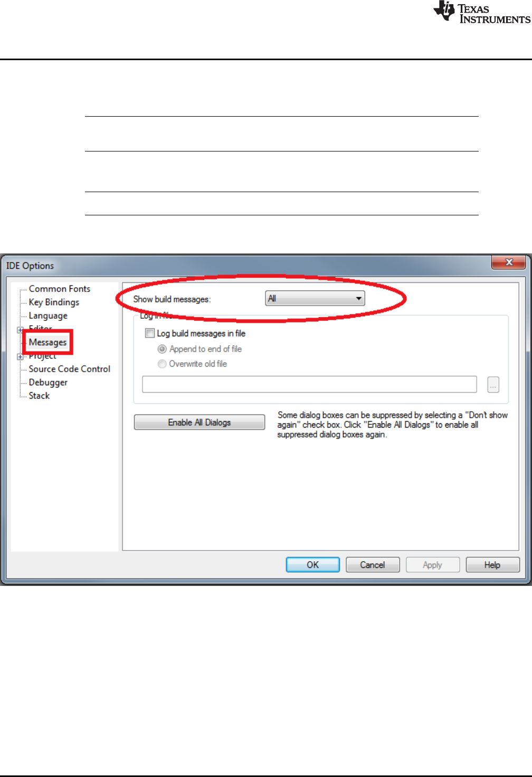This screenshot has height=777, width=532.
Task: Click the Cancel button
Action: click(373, 565)
